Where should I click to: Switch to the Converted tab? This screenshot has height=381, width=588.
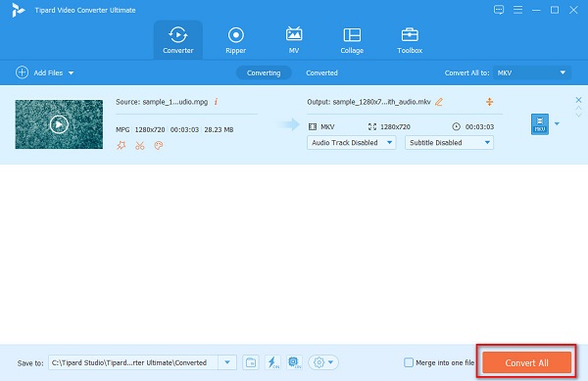coord(321,72)
